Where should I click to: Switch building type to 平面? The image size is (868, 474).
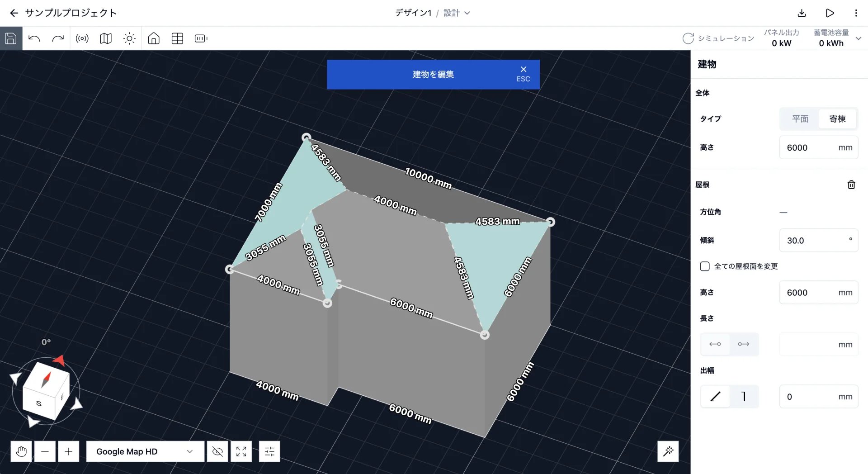(800, 118)
